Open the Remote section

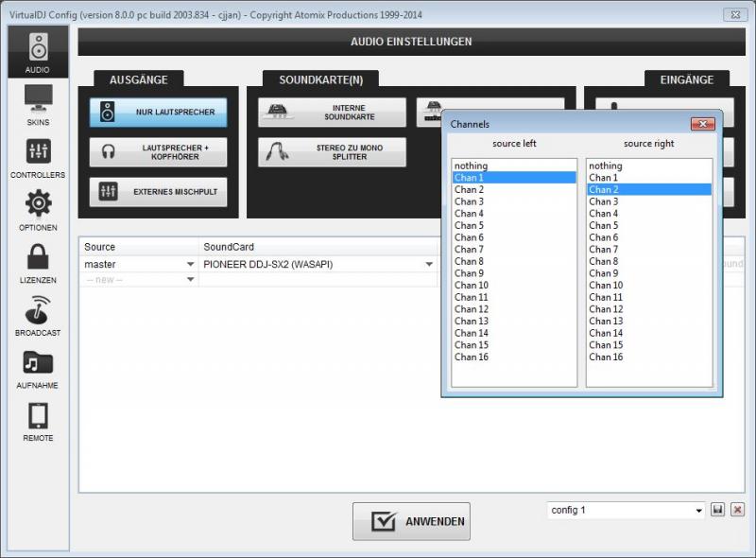(38, 421)
